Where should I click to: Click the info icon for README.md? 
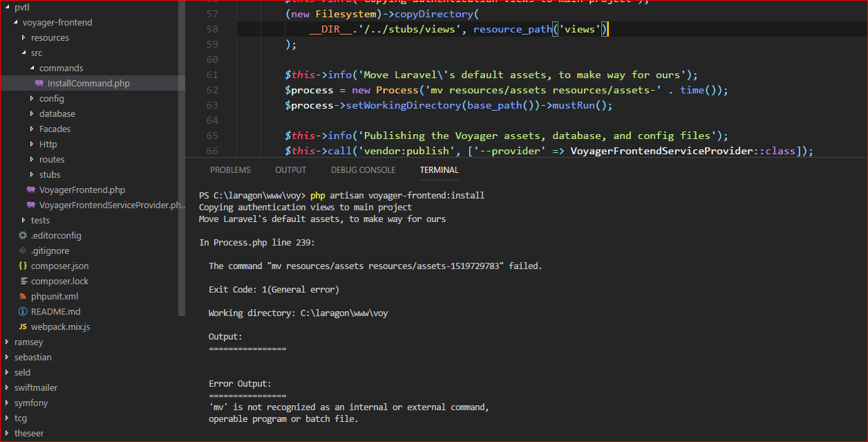(x=23, y=311)
